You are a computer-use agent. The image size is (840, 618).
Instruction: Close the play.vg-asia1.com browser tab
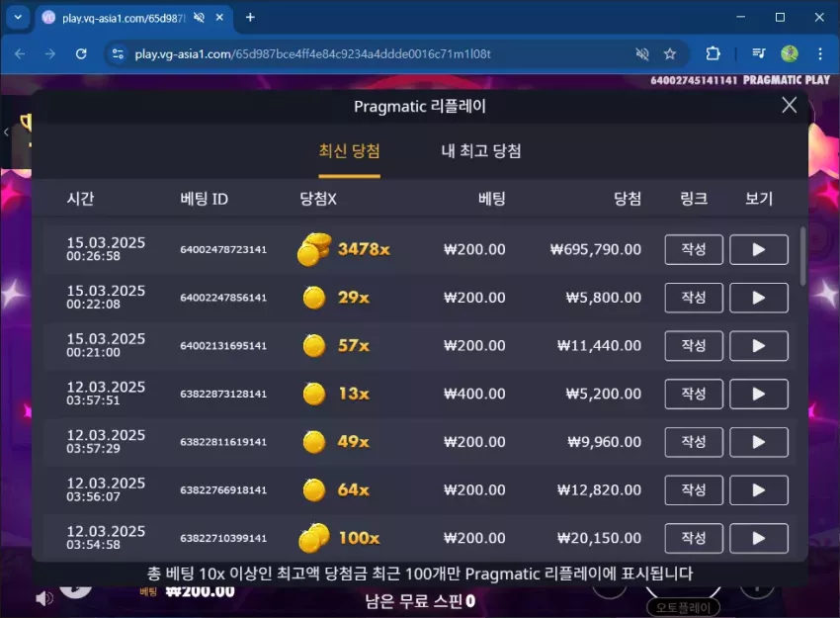pos(219,18)
